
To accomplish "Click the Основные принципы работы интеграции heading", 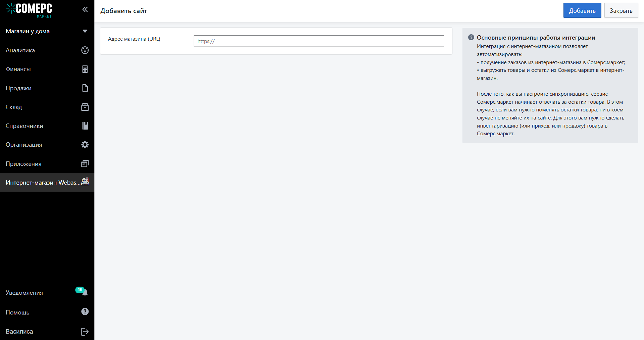I will coord(536,38).
